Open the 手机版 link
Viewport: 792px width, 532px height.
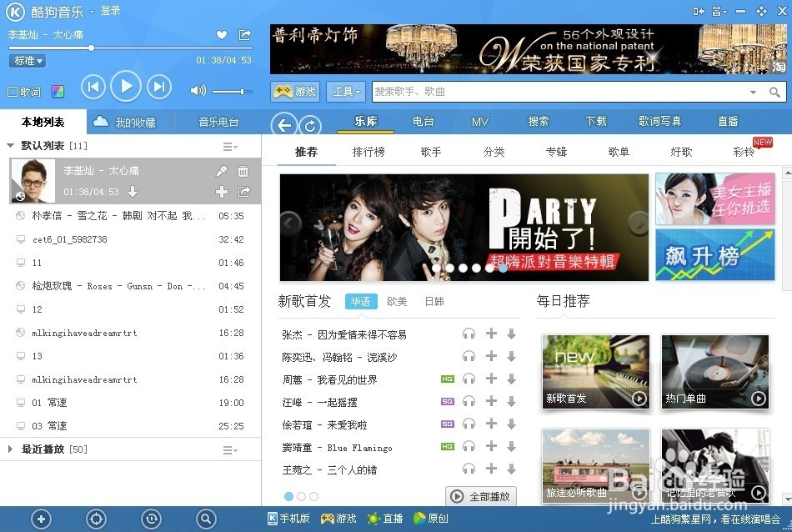pyautogui.click(x=288, y=519)
